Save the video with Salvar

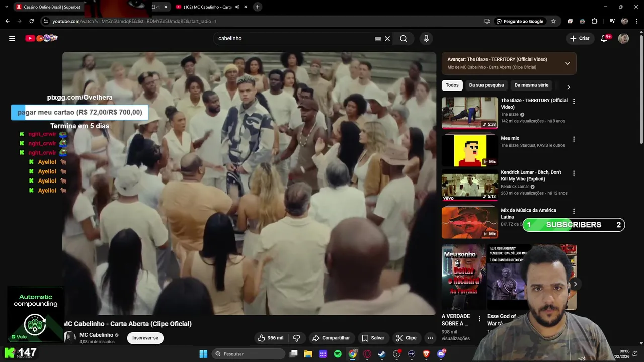(373, 338)
